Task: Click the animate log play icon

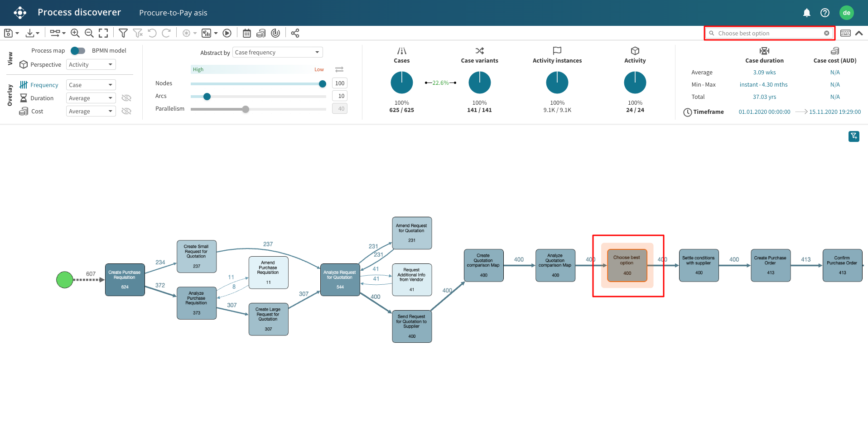Action: click(227, 33)
